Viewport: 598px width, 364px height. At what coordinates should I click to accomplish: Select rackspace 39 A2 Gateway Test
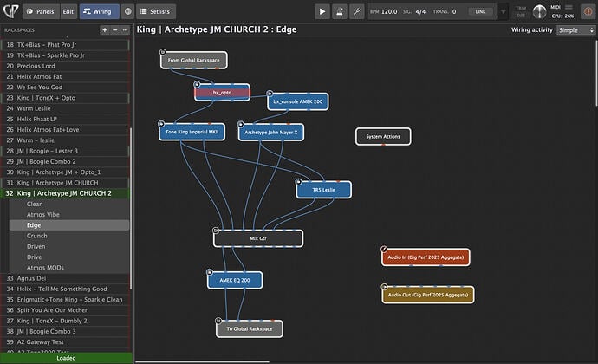point(65,341)
